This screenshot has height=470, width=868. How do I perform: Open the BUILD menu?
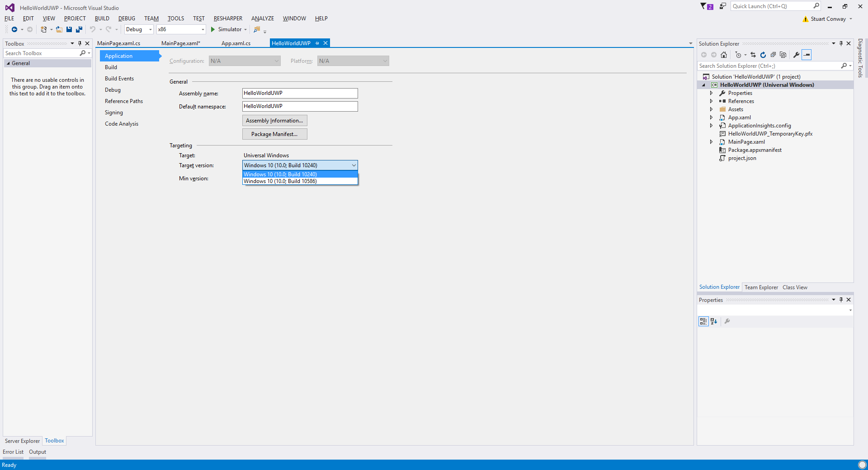coord(102,19)
